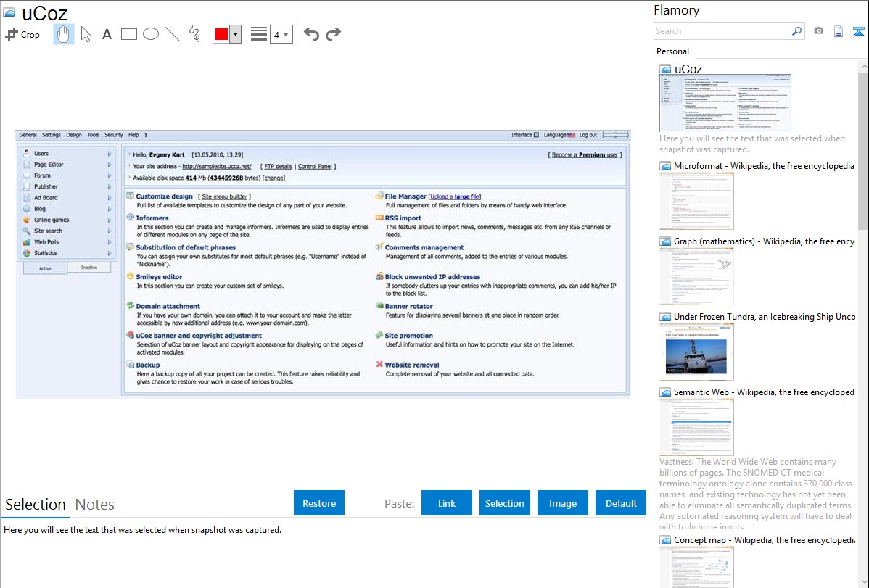Click the Paste Default button
The height and width of the screenshot is (588, 869).
click(x=621, y=503)
